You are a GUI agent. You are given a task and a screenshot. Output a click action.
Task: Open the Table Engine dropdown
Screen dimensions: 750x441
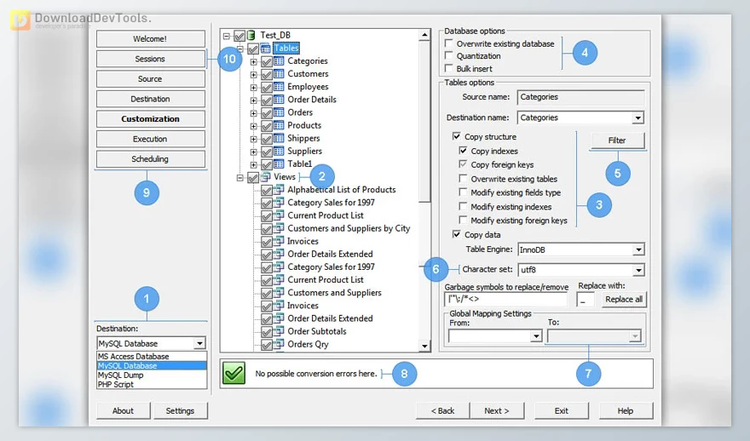pyautogui.click(x=638, y=249)
